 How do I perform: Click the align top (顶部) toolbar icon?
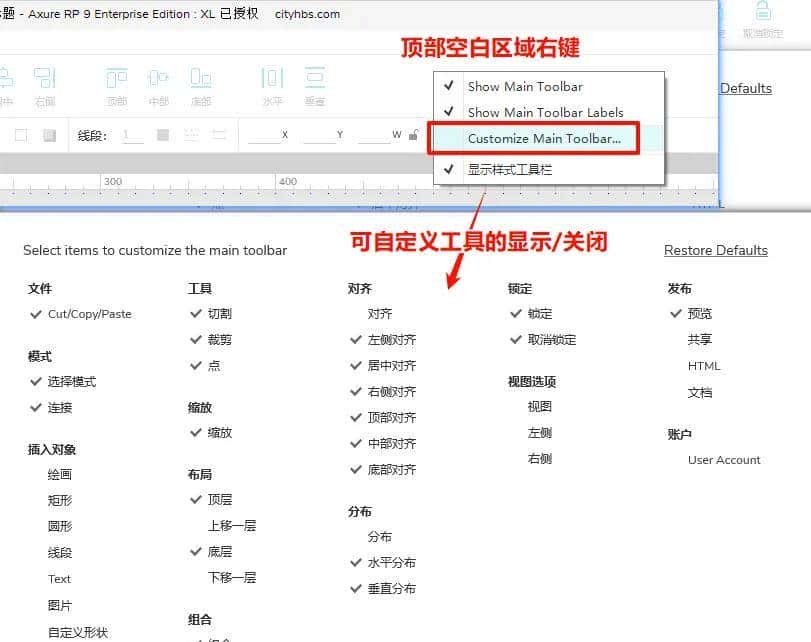117,79
